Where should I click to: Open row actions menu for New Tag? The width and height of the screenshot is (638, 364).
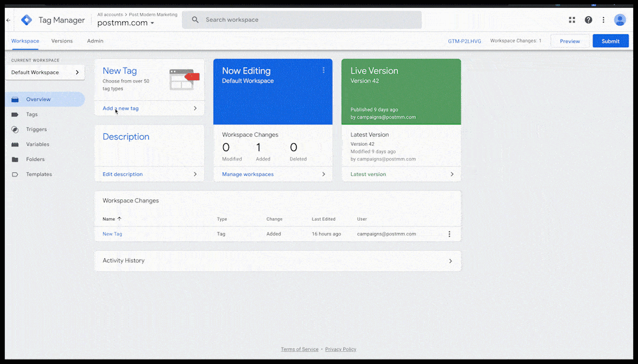tap(449, 234)
